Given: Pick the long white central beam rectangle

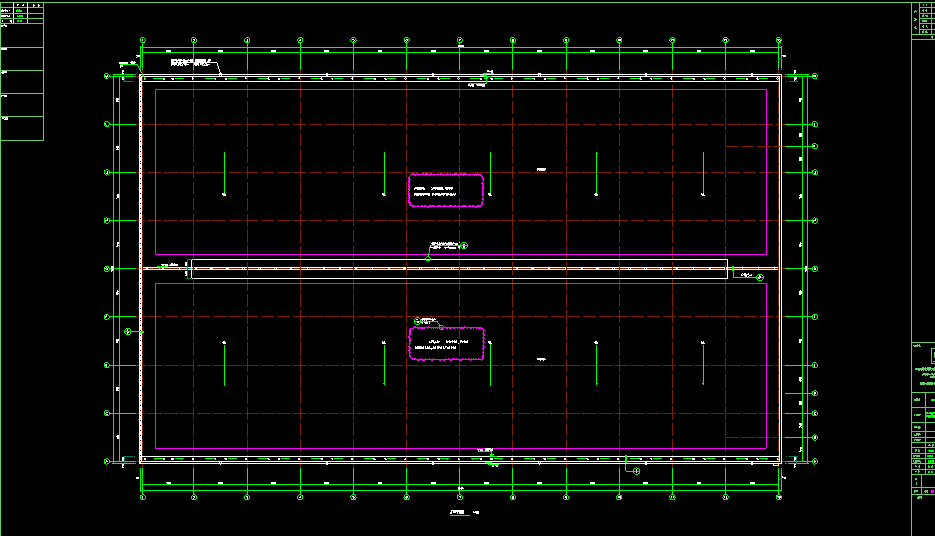Looking at the screenshot, I should click(x=460, y=269).
